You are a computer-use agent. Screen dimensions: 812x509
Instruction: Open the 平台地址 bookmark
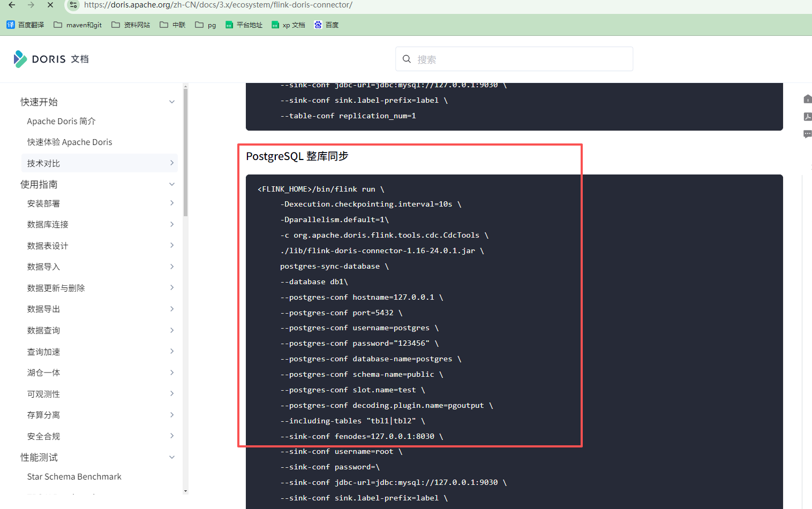pos(244,25)
